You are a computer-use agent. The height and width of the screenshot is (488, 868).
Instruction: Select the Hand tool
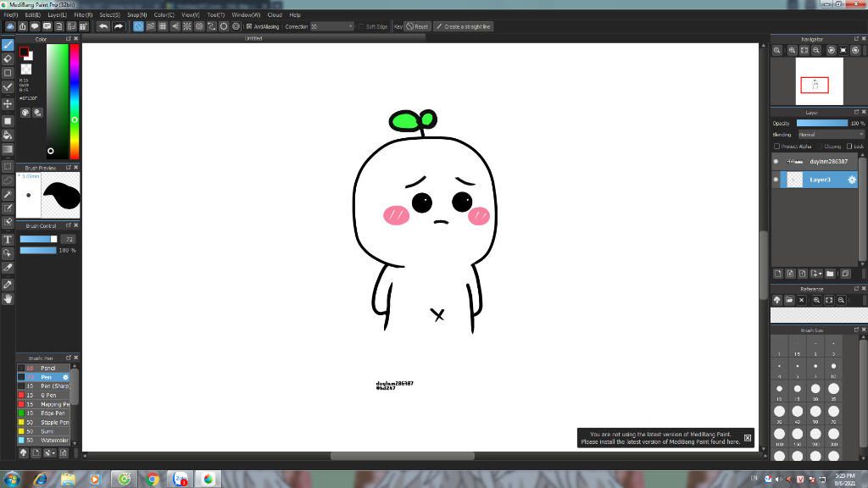tap(8, 299)
